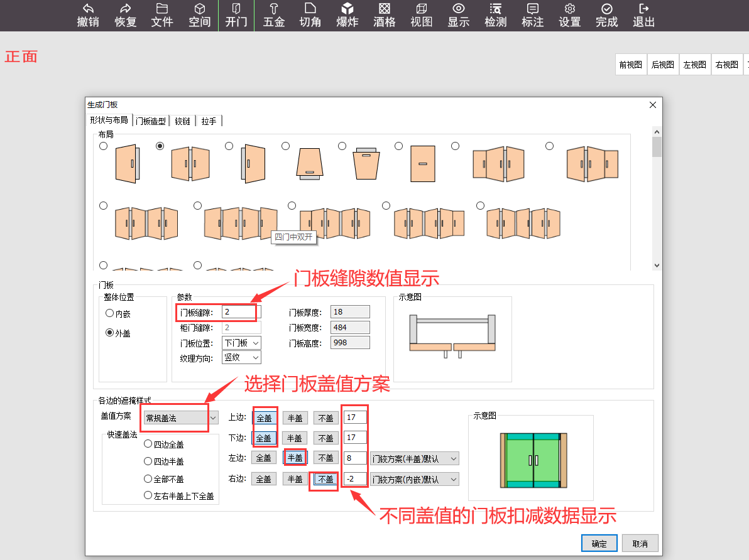Switch to the 门板造型 tab
This screenshot has width=749, height=560.
click(x=150, y=121)
